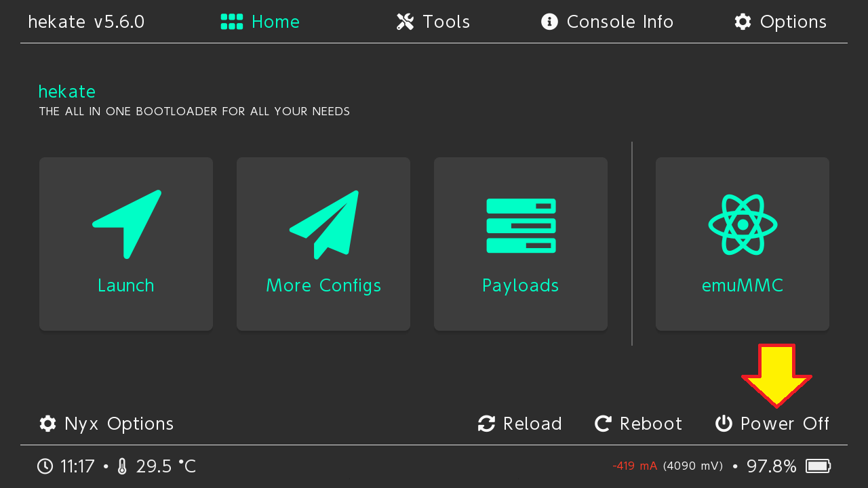Screen dimensions: 868x488
Task: Click the thermometer temperature icon
Action: click(122, 466)
